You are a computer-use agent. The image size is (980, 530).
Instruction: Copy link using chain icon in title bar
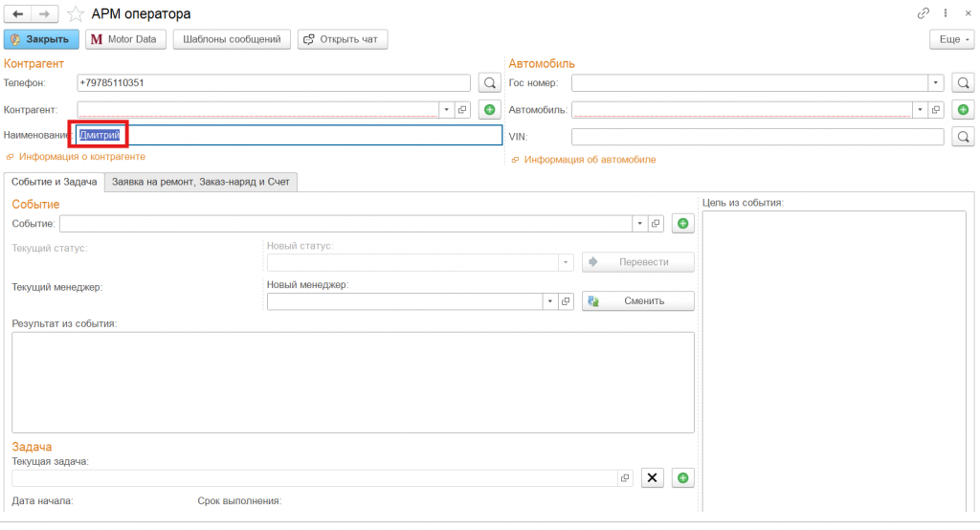tap(924, 13)
